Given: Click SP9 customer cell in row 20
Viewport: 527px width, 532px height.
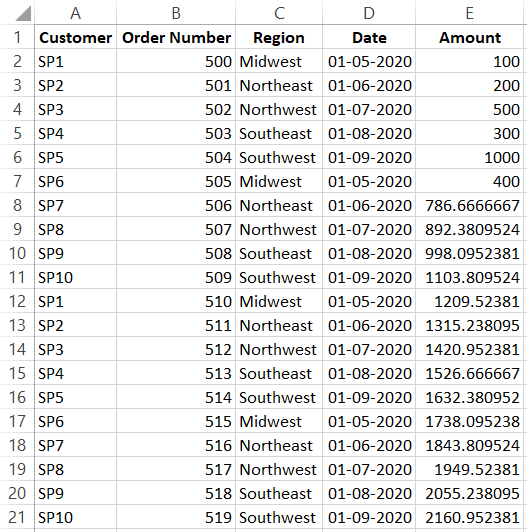Looking at the screenshot, I should pyautogui.click(x=75, y=493).
